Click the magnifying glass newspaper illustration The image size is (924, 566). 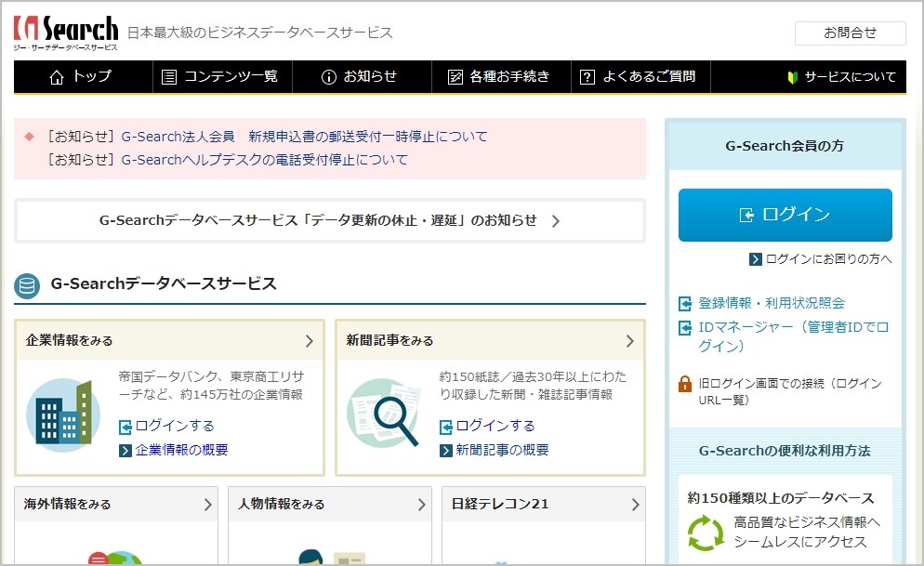(384, 413)
